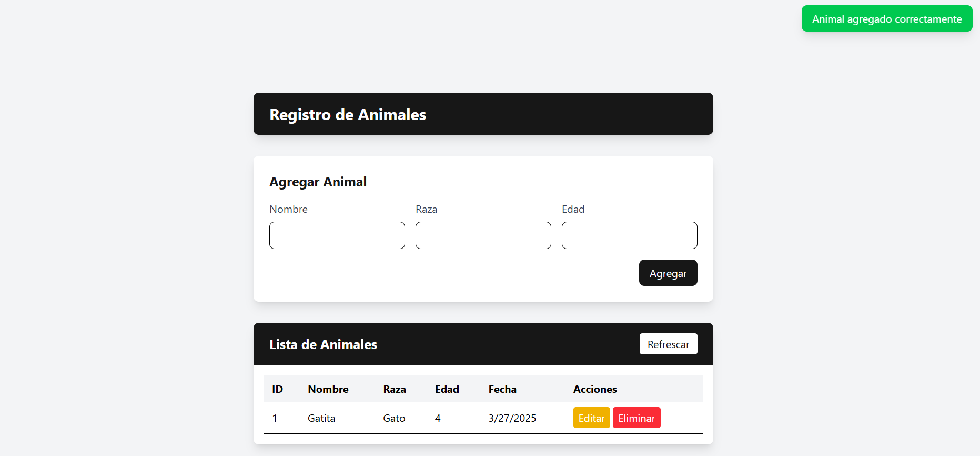This screenshot has height=456, width=980.
Task: Click the Raza label above the form field
Action: (426, 209)
